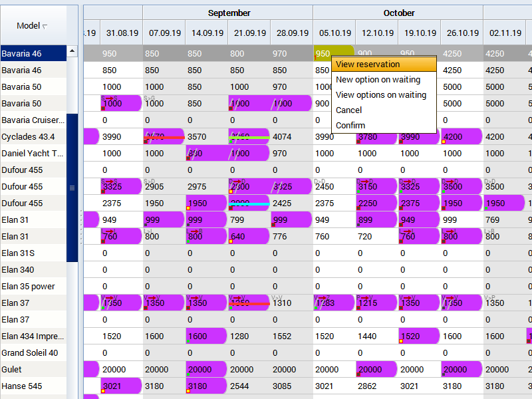Click Cyclades 43.4's 4200 reservation on 26.10.19

pyautogui.click(x=460, y=137)
